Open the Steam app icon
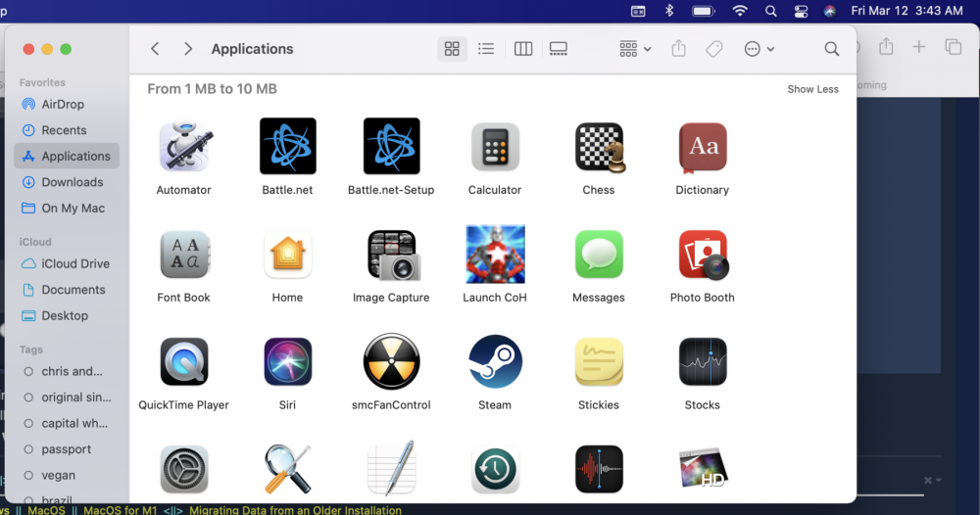Image resolution: width=980 pixels, height=515 pixels. click(495, 361)
